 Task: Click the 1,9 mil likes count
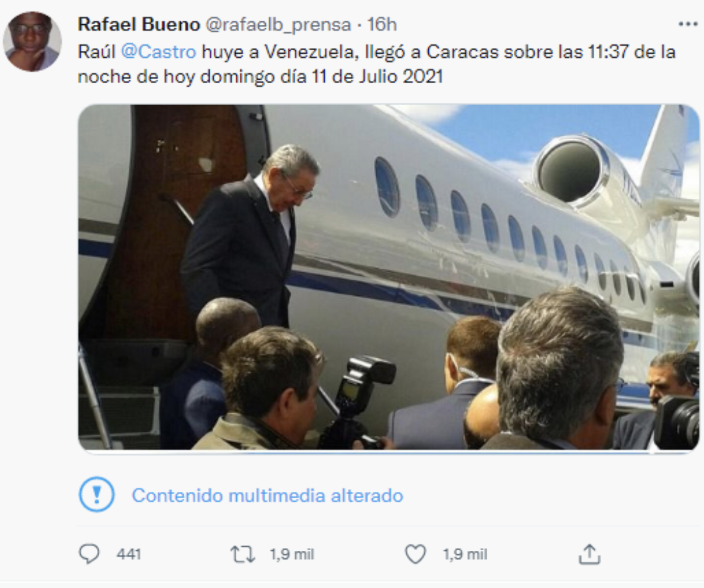[x=465, y=554]
